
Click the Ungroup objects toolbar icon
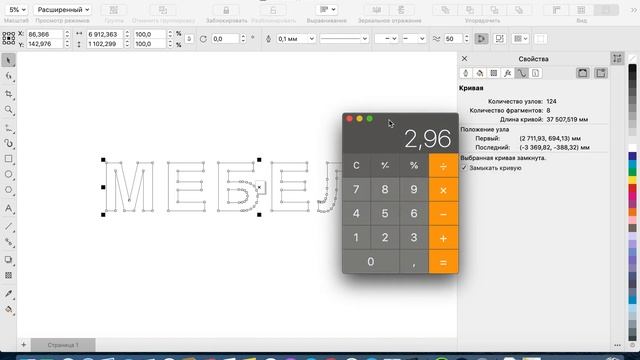[x=163, y=10]
